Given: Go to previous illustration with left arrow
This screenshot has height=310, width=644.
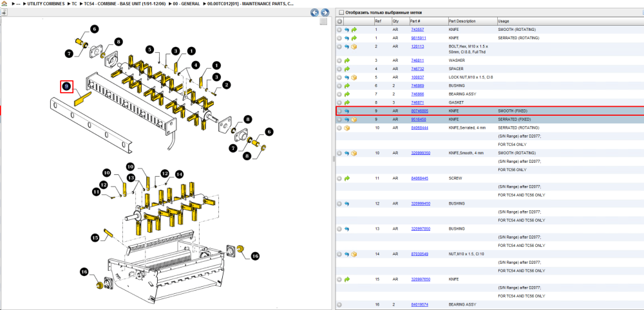Looking at the screenshot, I should pyautogui.click(x=315, y=13).
